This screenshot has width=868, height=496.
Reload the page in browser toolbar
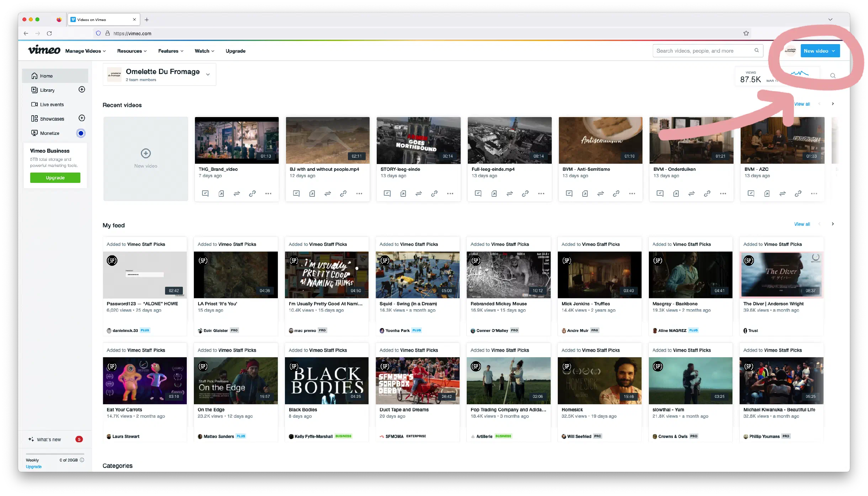49,33
